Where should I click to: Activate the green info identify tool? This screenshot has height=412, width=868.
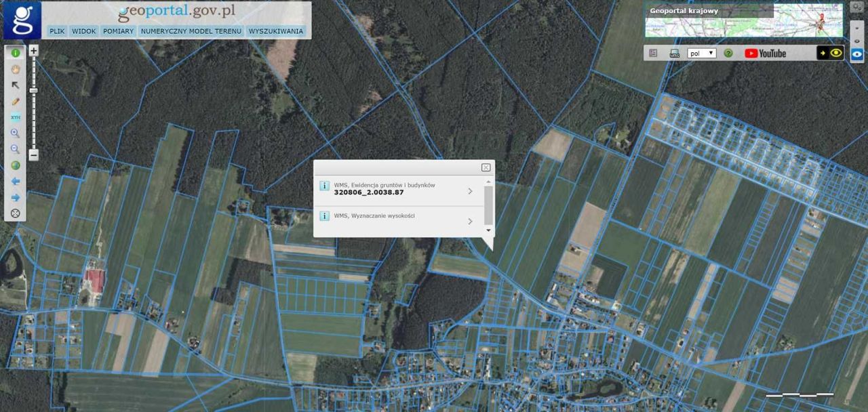tap(15, 53)
